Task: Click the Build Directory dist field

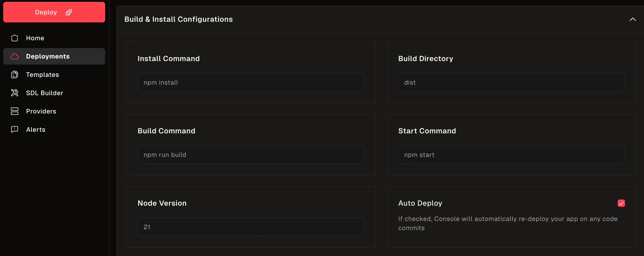Action: [511, 82]
